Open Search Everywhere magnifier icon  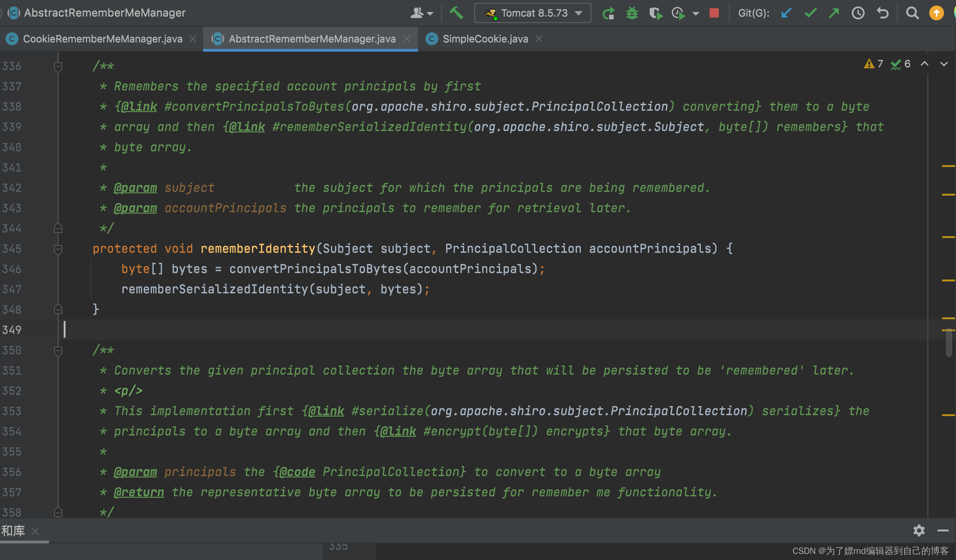[912, 13]
